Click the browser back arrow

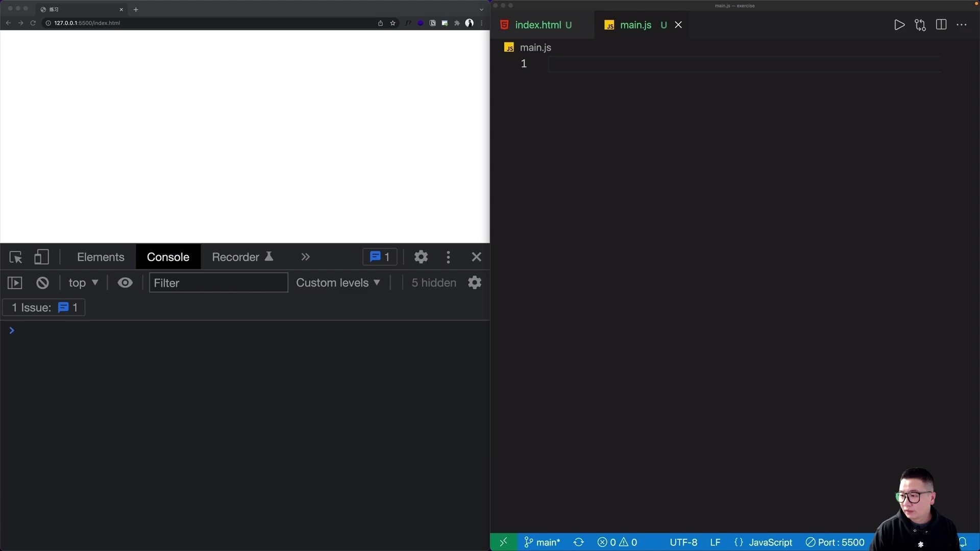click(8, 23)
